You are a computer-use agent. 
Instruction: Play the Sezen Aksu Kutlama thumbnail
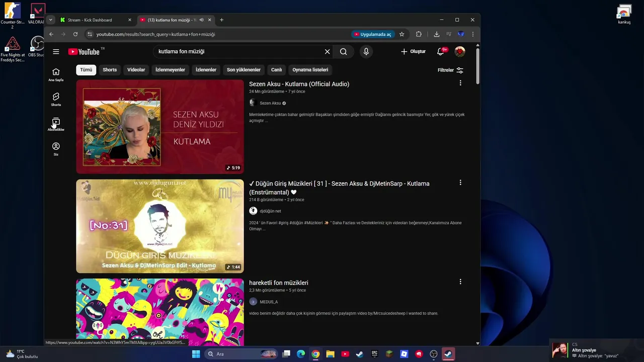click(x=160, y=127)
